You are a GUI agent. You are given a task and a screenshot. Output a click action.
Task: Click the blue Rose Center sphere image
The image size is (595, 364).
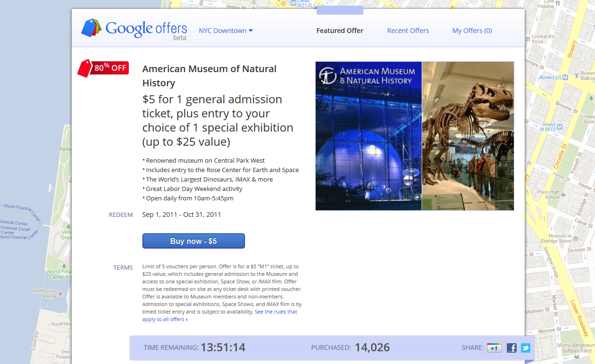pos(368,156)
